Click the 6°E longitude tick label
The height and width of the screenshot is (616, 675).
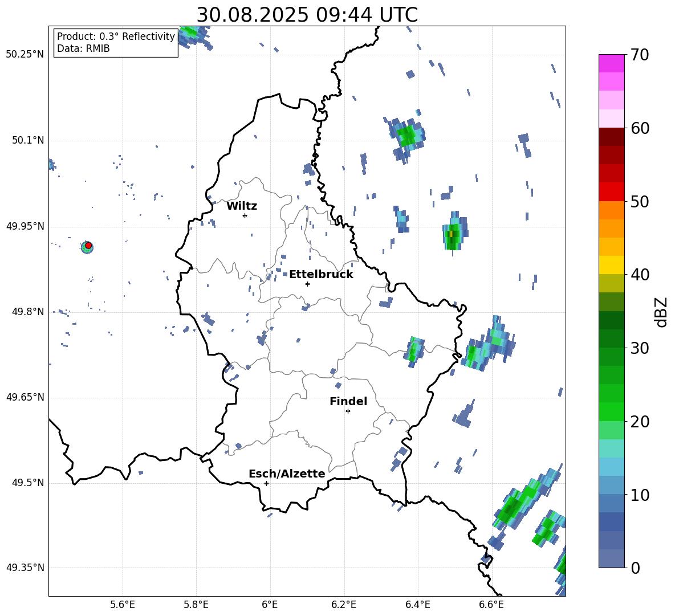click(x=270, y=605)
